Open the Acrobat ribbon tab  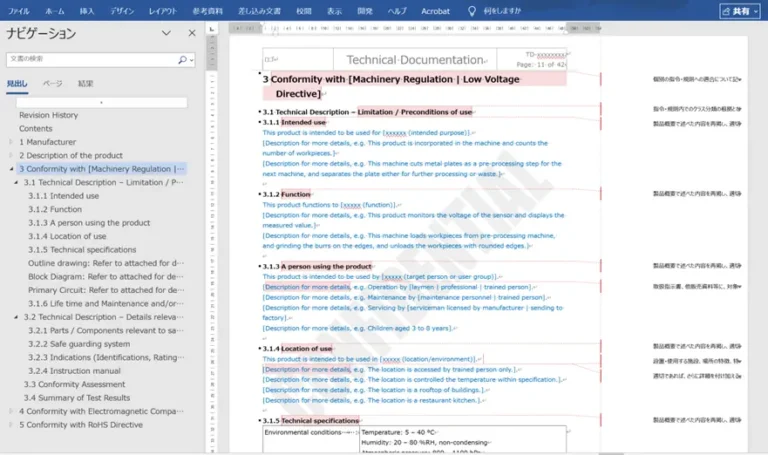pyautogui.click(x=434, y=10)
